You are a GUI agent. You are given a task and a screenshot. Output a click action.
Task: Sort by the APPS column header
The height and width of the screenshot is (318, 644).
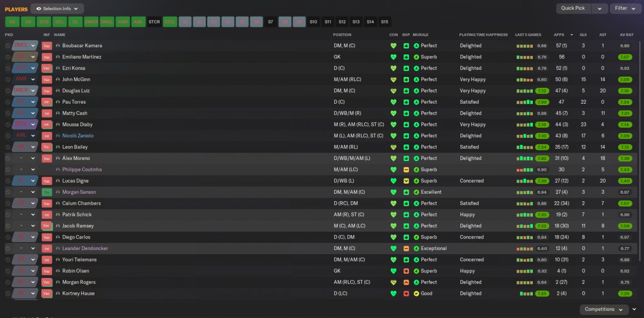click(559, 35)
